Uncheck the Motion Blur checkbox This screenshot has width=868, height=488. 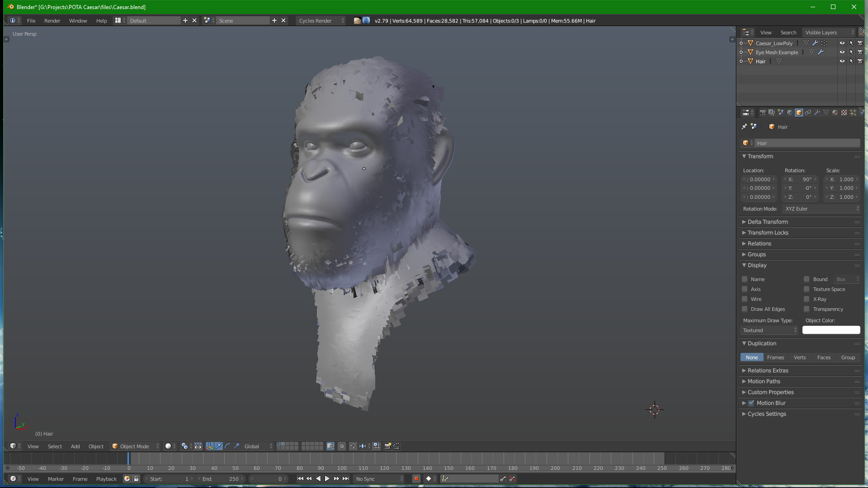(751, 403)
